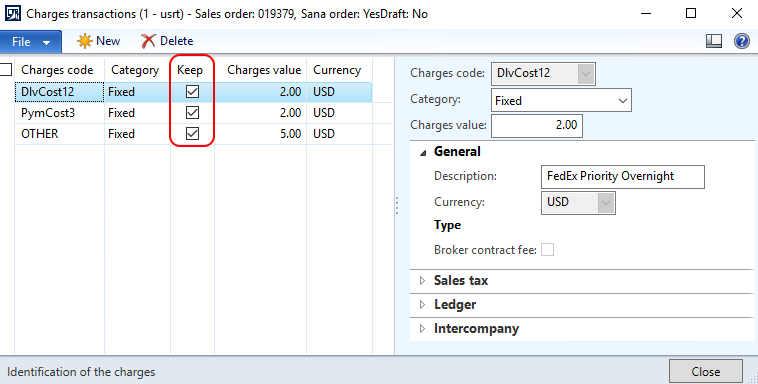This screenshot has width=758, height=384.
Task: Click the Dynamics AX title bar icon
Action: coord(13,13)
